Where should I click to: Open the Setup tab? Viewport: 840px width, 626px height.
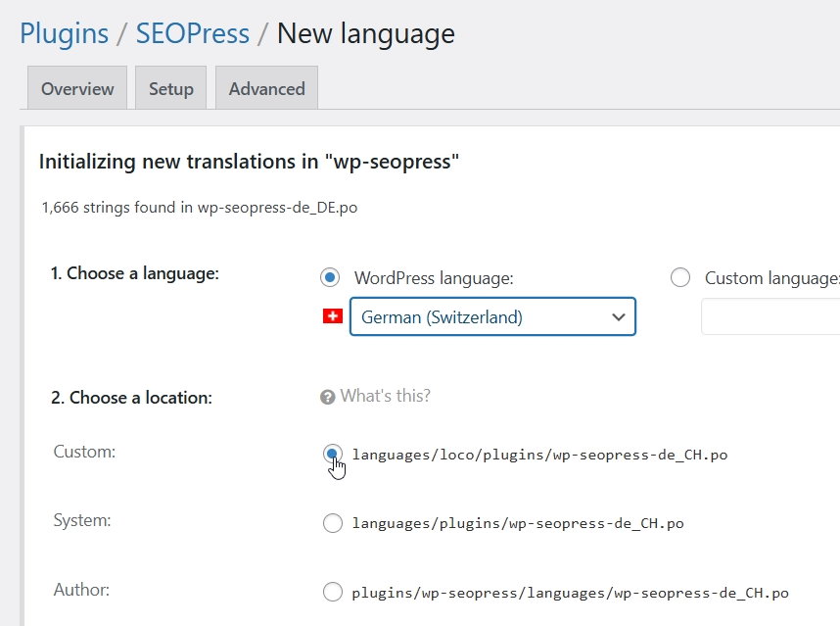(171, 88)
